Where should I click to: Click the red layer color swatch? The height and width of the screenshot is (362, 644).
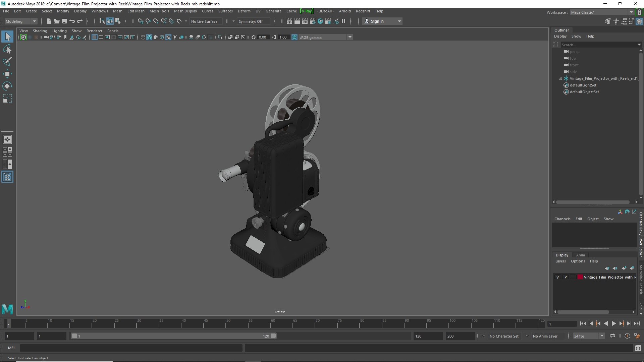[580, 277]
